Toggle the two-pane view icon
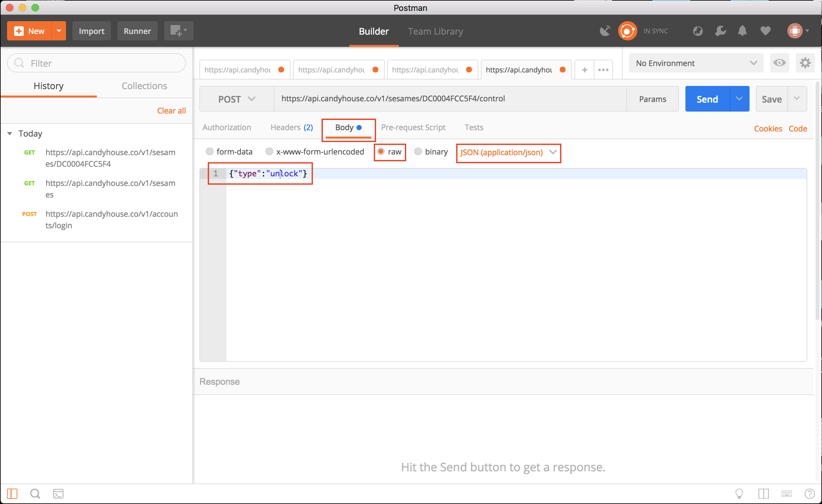Viewport: 822px width, 504px height. (x=763, y=493)
